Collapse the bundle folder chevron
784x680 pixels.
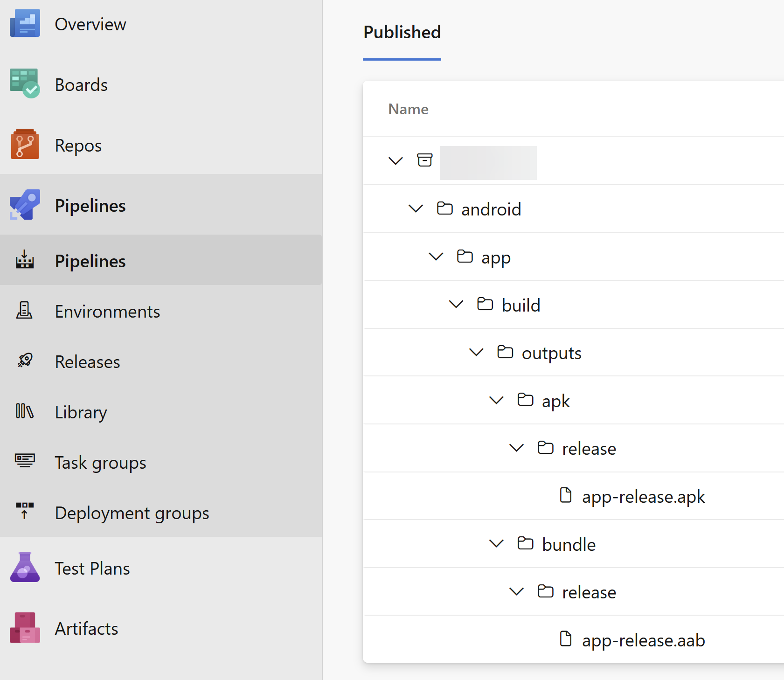point(496,543)
